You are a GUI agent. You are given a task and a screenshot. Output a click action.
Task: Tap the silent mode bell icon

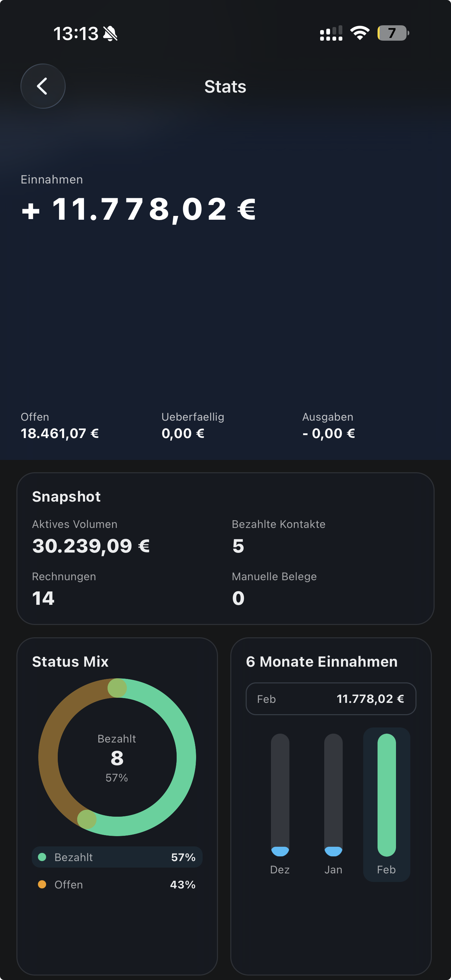pos(110,33)
